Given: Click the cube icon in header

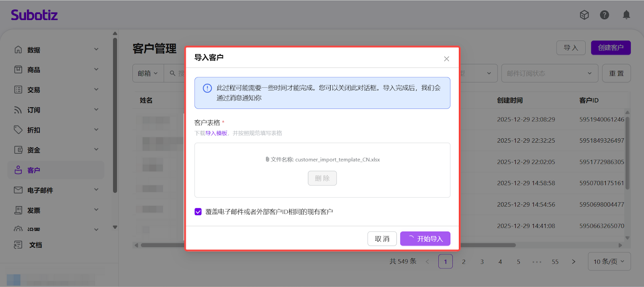Looking at the screenshot, I should tap(584, 15).
